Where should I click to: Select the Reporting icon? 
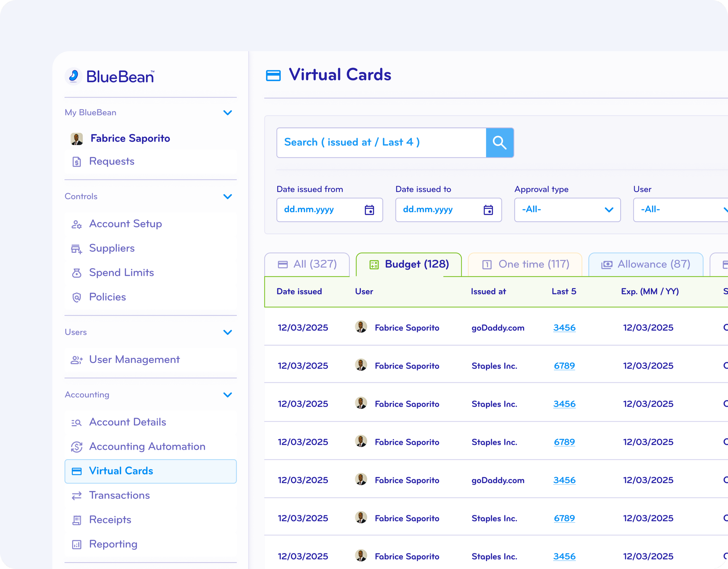tap(76, 544)
